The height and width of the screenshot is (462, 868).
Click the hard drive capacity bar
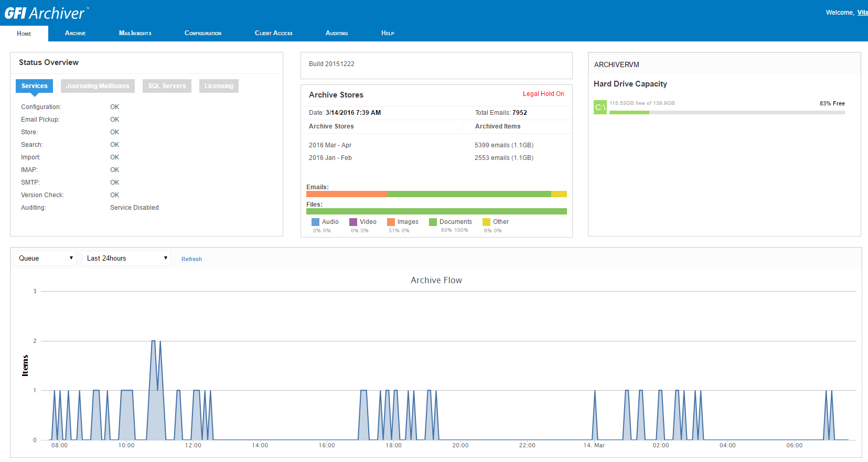pos(726,112)
